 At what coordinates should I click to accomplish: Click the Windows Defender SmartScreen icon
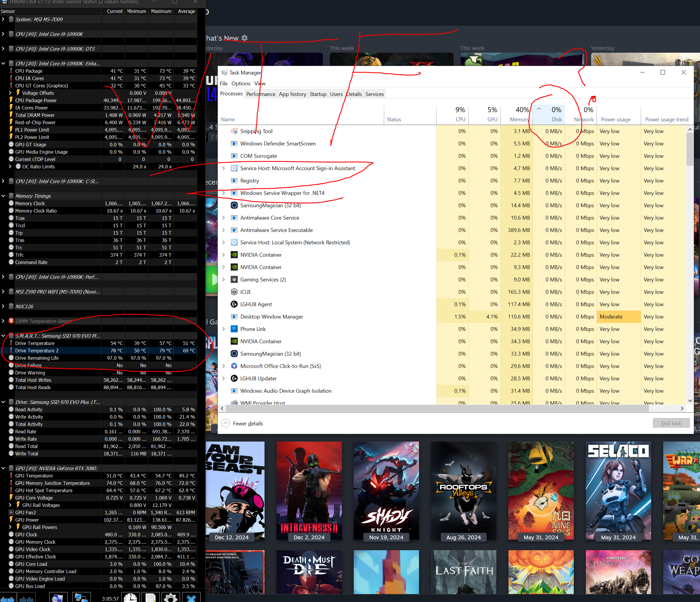[234, 144]
